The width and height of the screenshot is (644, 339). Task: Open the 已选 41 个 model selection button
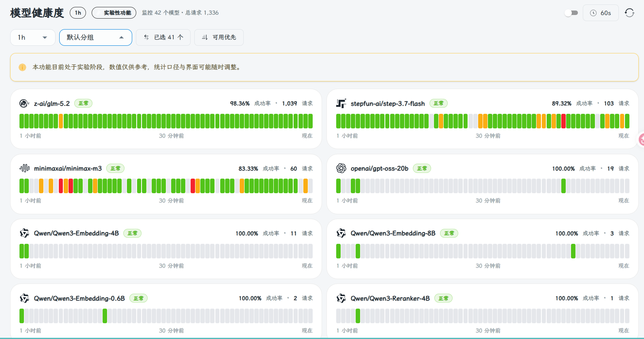coord(163,37)
